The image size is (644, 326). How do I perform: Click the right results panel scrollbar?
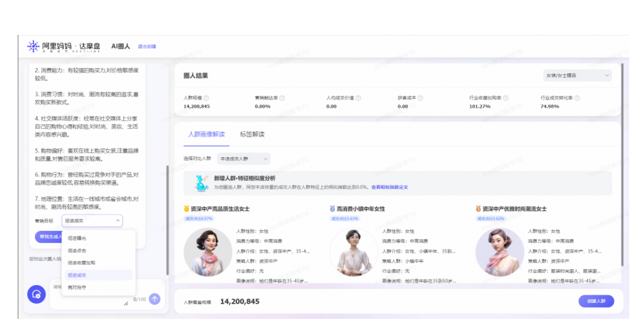click(622, 164)
